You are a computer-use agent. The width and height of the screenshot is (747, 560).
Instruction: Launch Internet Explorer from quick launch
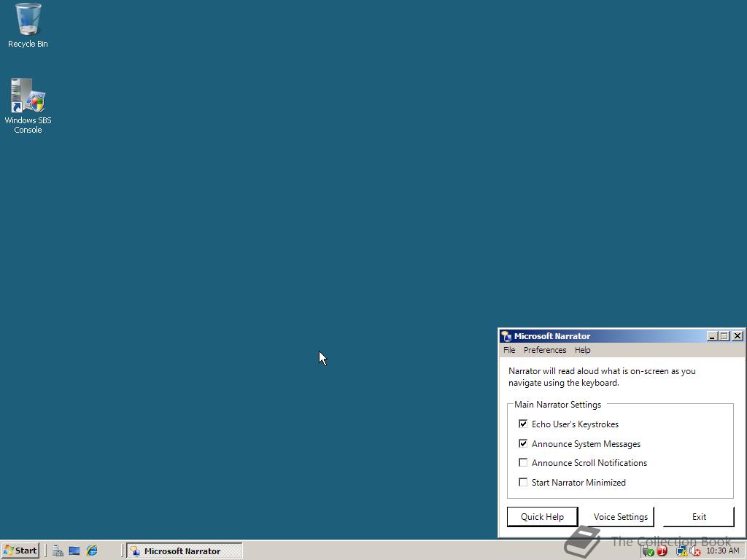(92, 551)
